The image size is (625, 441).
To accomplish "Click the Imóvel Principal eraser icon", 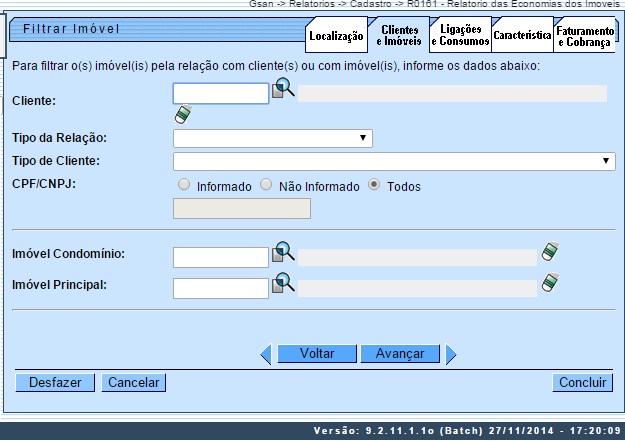I will tap(549, 283).
